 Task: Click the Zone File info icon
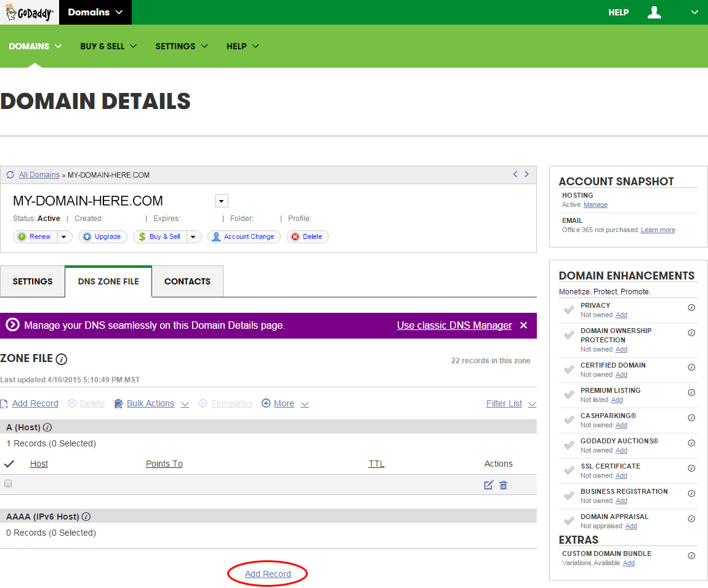click(x=62, y=359)
